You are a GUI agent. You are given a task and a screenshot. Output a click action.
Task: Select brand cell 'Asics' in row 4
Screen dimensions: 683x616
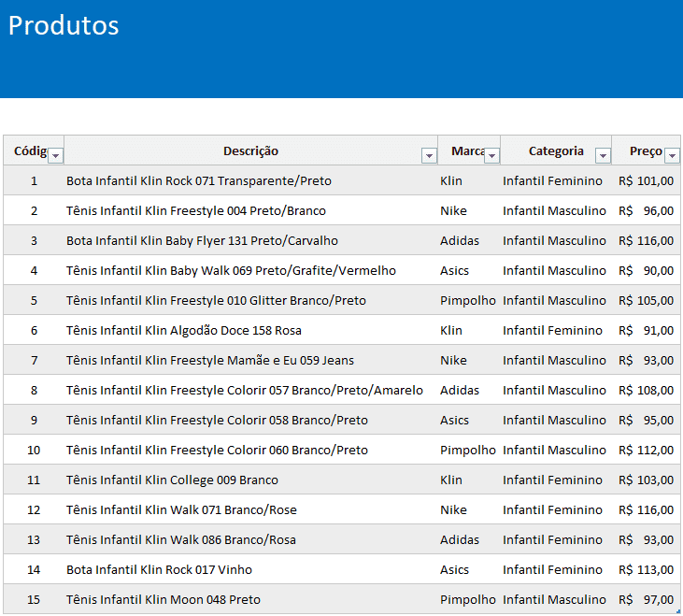coord(469,270)
